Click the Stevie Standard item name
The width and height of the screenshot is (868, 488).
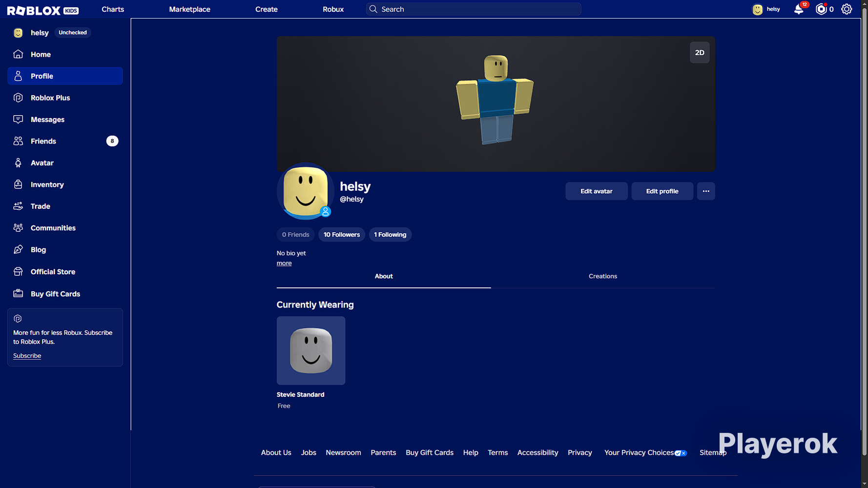301,395
